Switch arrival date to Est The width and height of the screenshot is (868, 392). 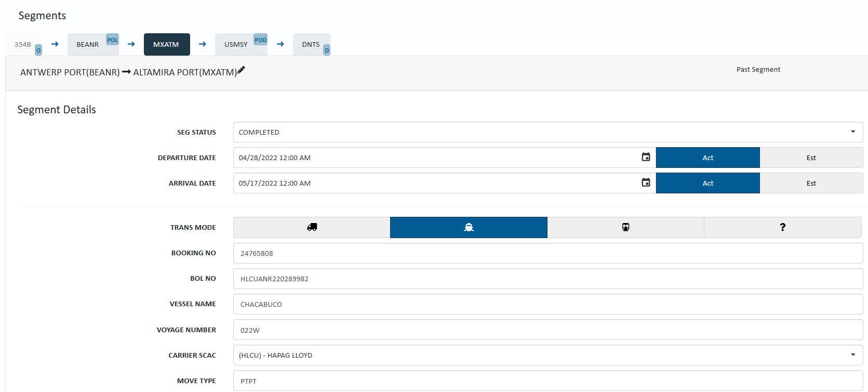pyautogui.click(x=811, y=183)
